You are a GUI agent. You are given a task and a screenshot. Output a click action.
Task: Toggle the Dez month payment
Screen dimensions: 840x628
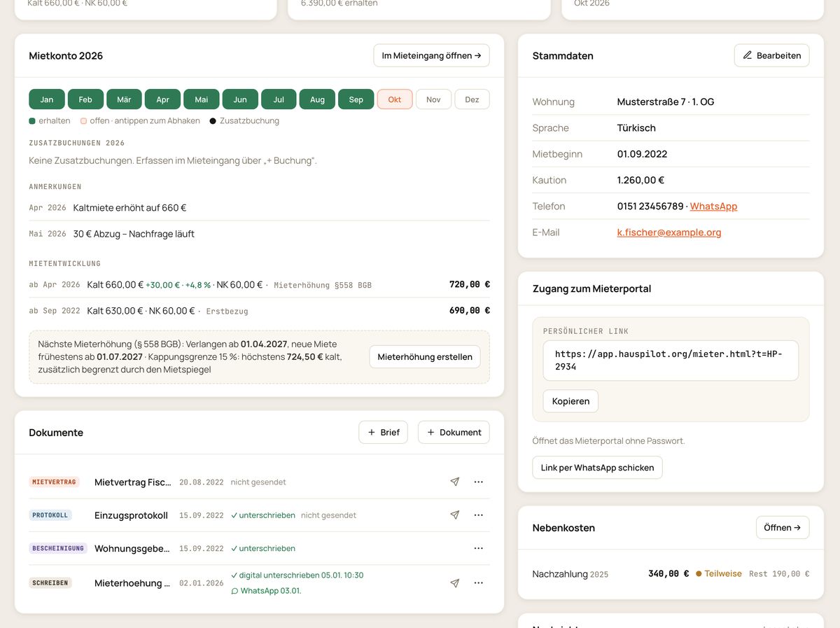472,99
